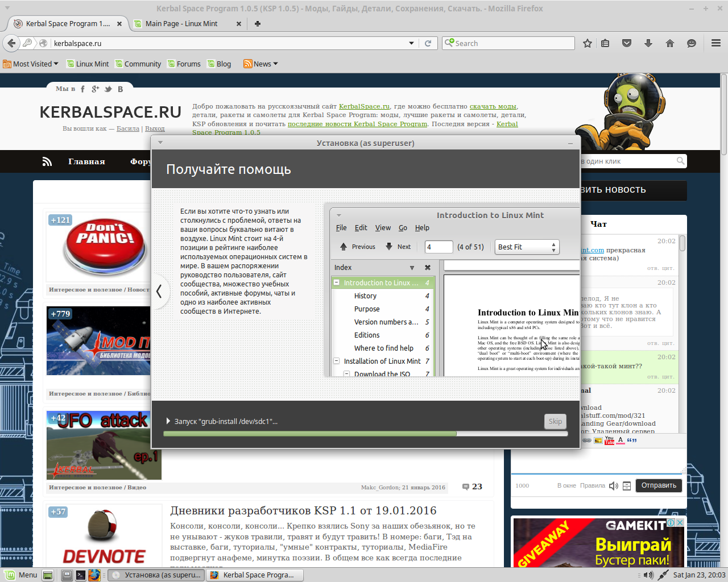
Task: Focus the chat message text area
Action: [x=599, y=460]
